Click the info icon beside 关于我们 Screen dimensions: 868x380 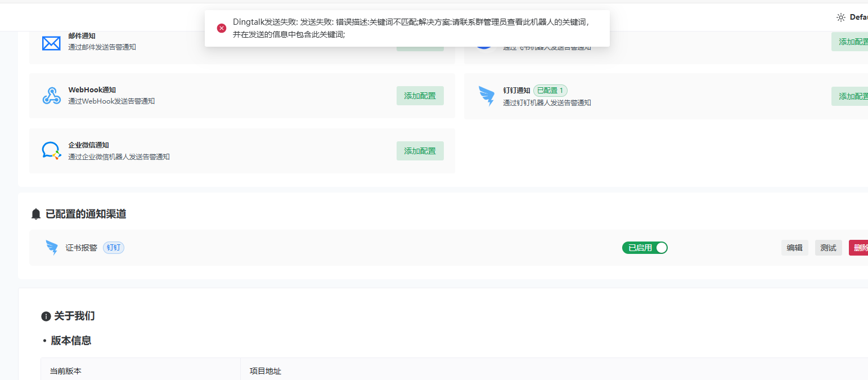coord(46,316)
